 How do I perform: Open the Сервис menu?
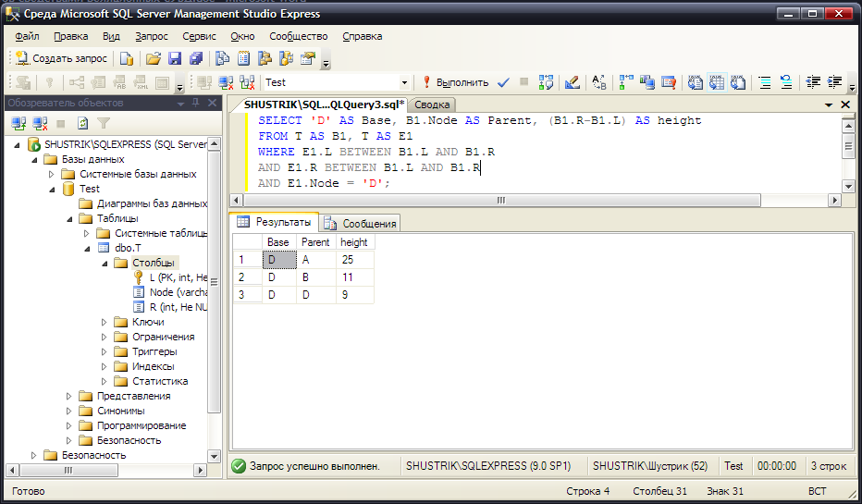point(199,36)
